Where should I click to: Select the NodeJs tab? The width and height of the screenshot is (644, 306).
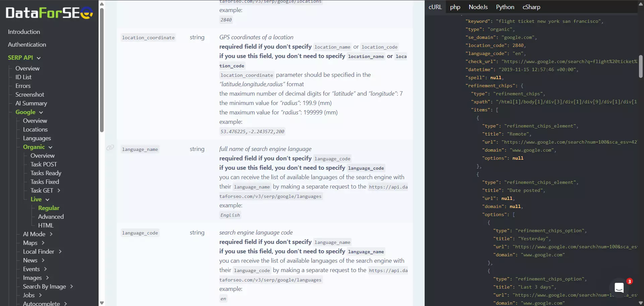[478, 7]
